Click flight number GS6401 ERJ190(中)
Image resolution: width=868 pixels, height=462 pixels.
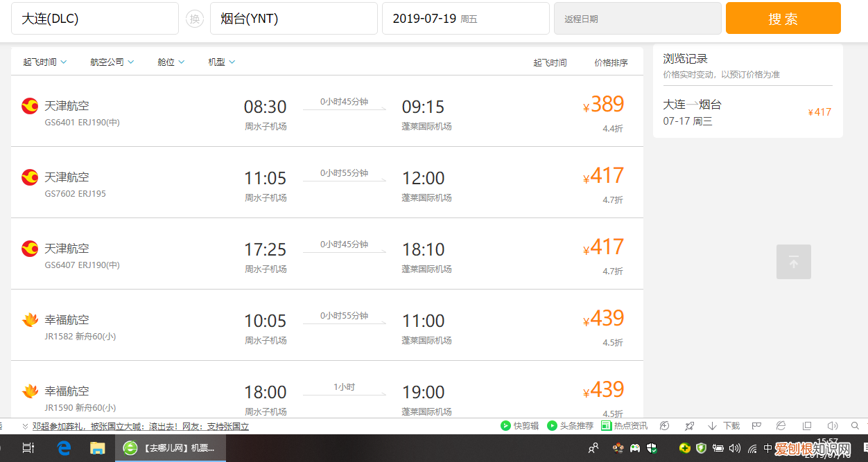pos(83,123)
